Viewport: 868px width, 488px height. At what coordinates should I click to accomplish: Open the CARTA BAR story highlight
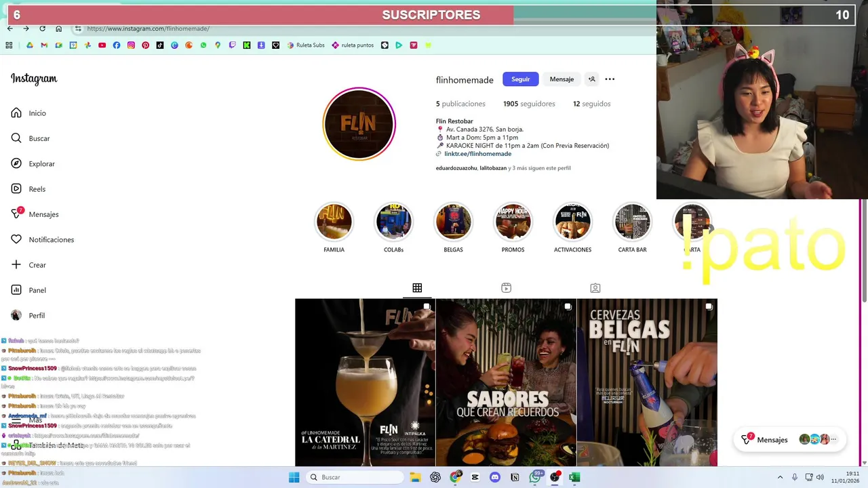tap(632, 228)
